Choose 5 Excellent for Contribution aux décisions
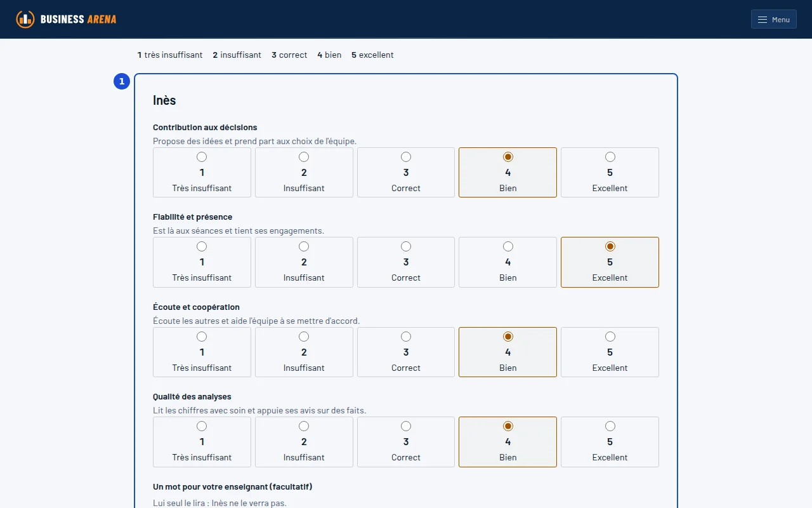The width and height of the screenshot is (812, 508). click(x=610, y=173)
